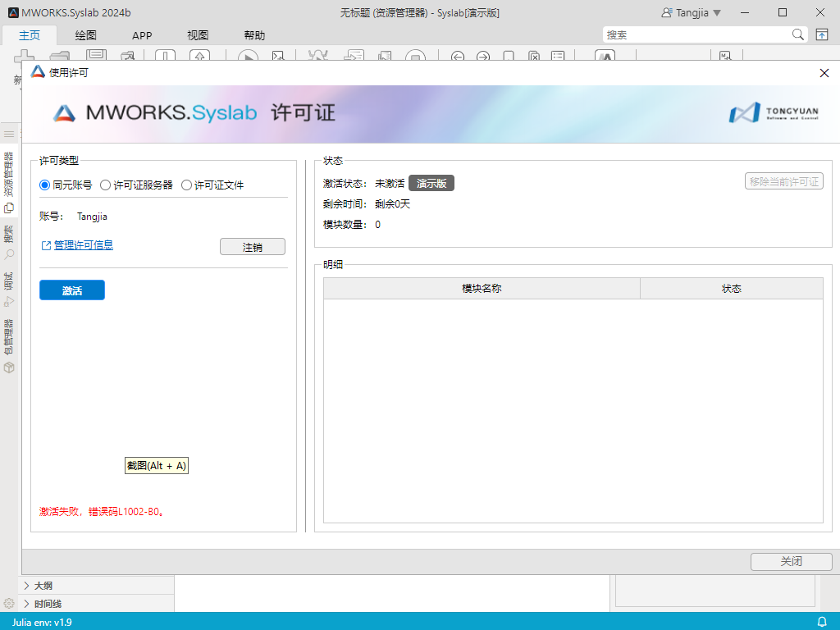Screen dimensions: 840x630
Task: Select the 许可证文件 license type
Action: pos(212,185)
